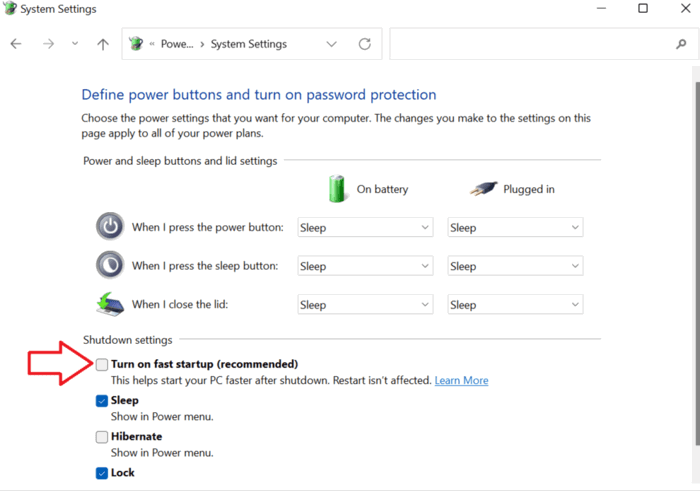Click the laptop lid close icon

[x=110, y=304]
